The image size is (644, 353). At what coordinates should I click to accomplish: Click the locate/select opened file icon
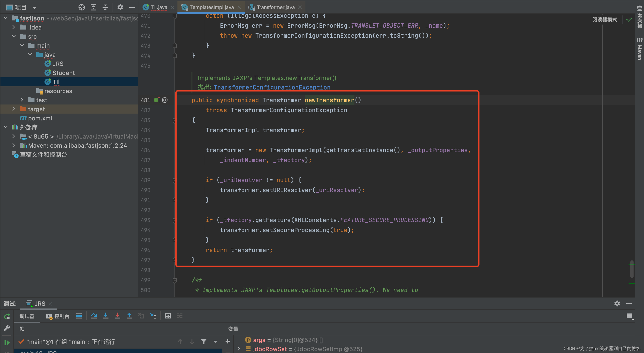coord(81,7)
